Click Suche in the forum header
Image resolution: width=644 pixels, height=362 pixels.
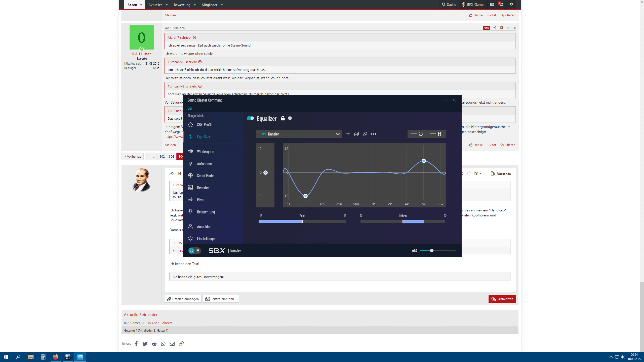coord(449,5)
